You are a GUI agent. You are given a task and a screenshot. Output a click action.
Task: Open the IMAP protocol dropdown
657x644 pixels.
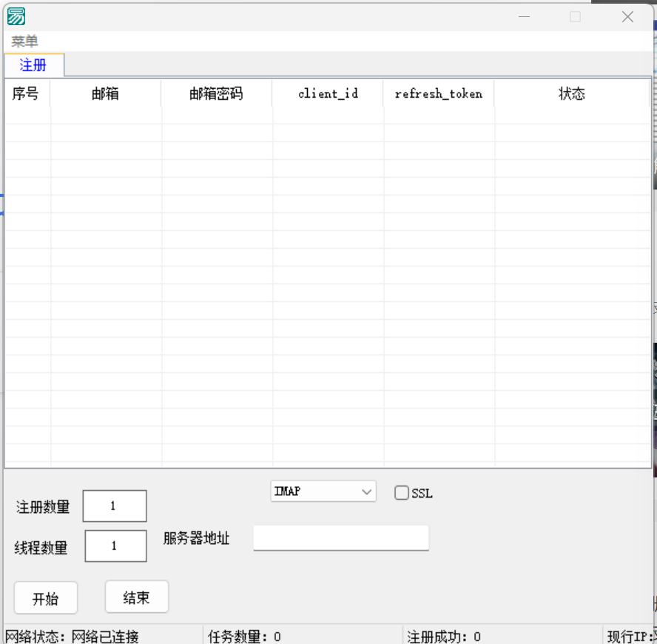(323, 491)
